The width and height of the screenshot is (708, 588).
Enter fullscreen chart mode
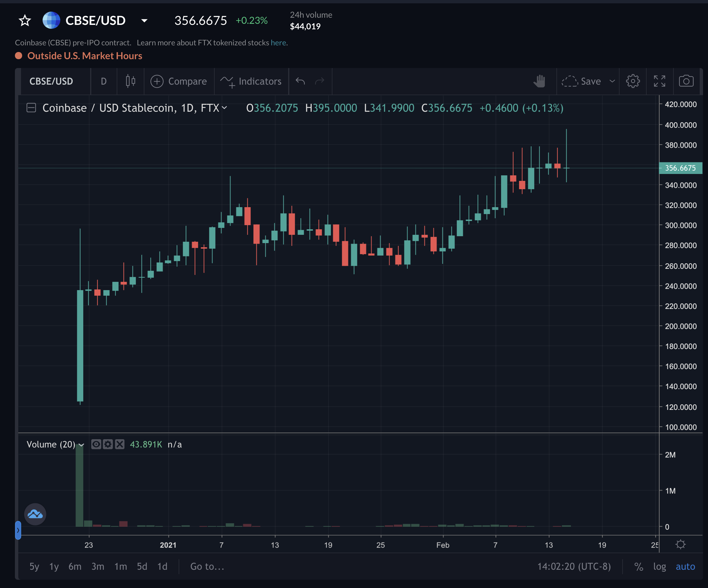[x=659, y=81]
